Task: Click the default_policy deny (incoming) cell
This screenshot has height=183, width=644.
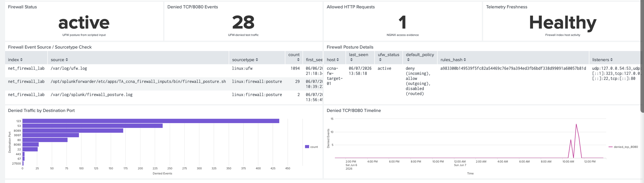Action: pyautogui.click(x=418, y=81)
